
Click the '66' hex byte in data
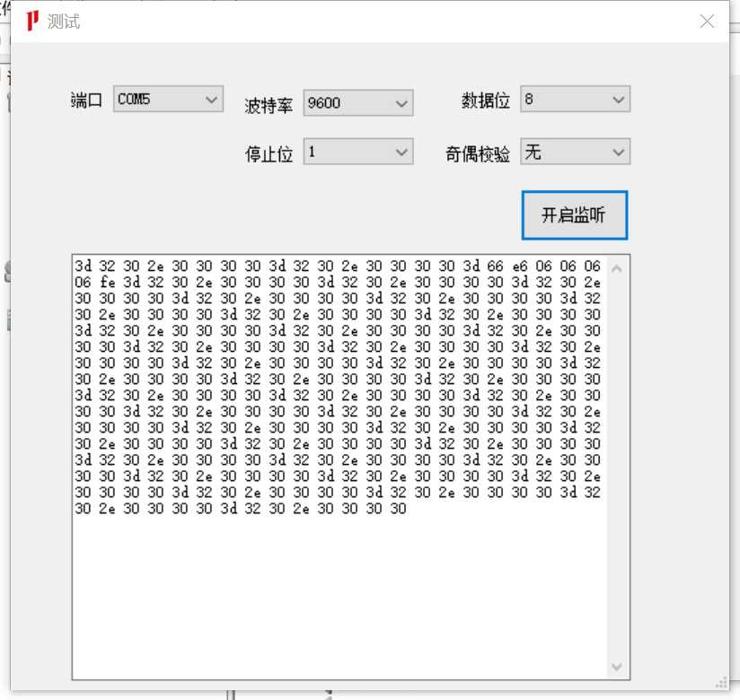click(x=495, y=266)
